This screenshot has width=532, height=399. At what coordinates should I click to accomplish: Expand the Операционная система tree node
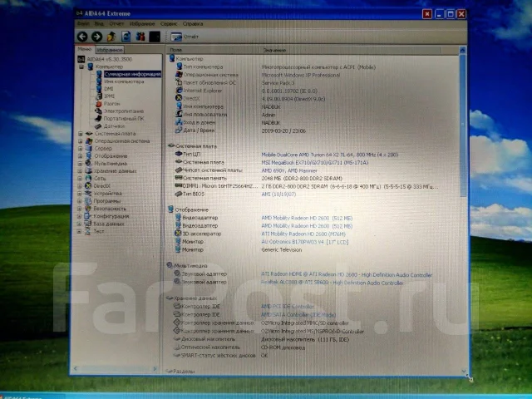tap(81, 141)
